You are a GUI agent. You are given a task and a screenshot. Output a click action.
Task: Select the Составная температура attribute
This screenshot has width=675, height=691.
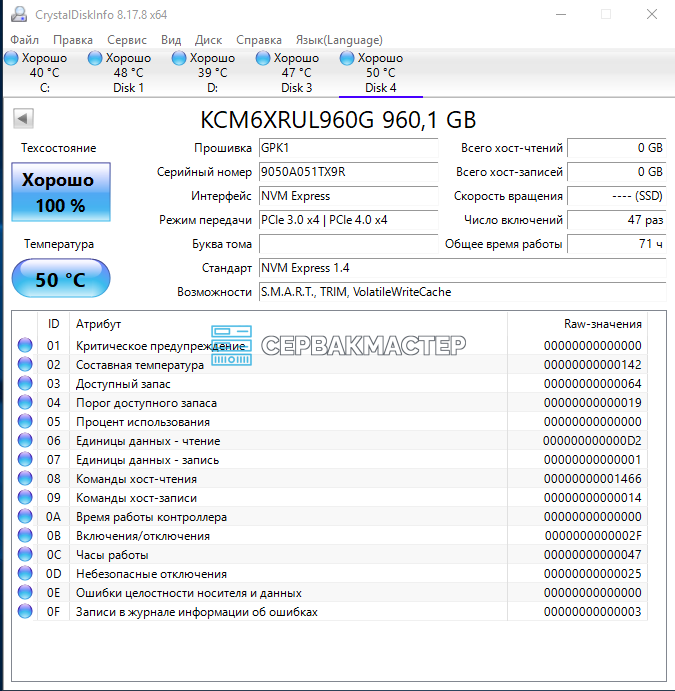[x=140, y=365]
